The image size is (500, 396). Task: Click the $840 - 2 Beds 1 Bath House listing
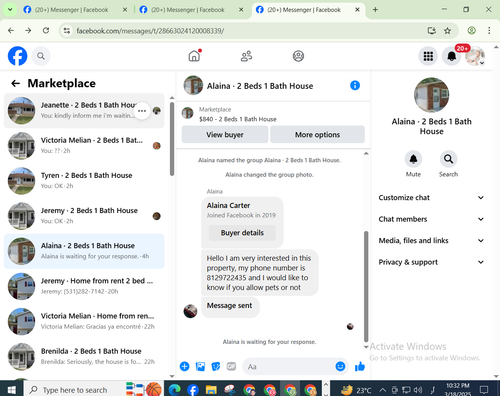click(x=238, y=119)
